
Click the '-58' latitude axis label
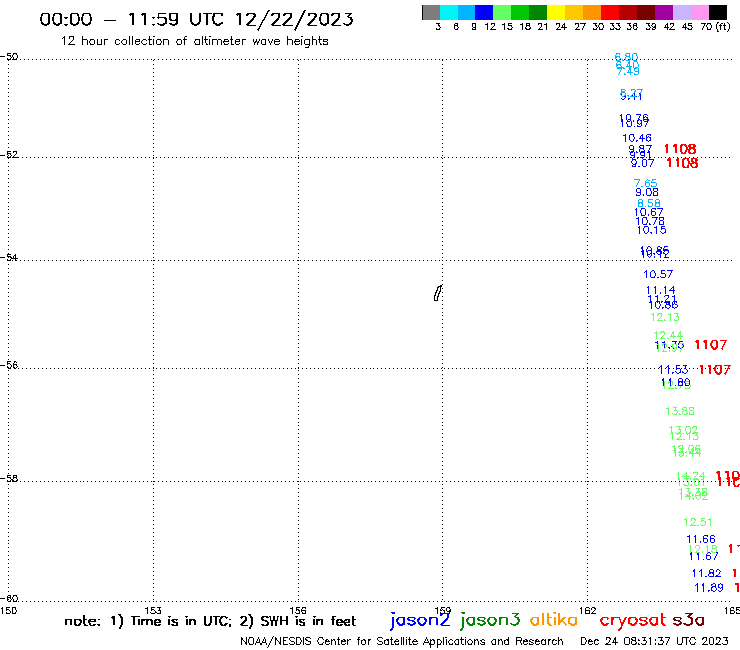pyautogui.click(x=9, y=478)
